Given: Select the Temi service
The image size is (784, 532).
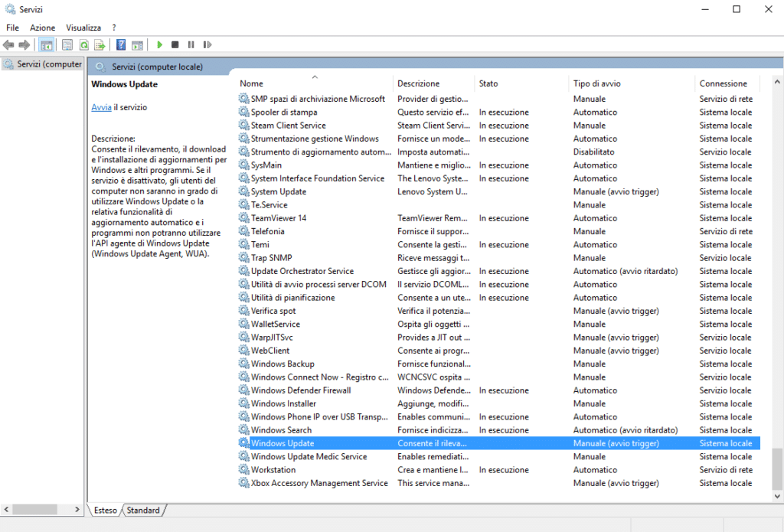Looking at the screenshot, I should [x=499, y=244].
